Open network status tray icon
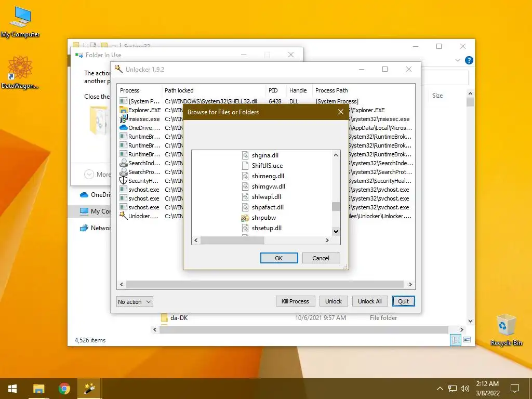Screen dimensions: 532x399 (453, 389)
